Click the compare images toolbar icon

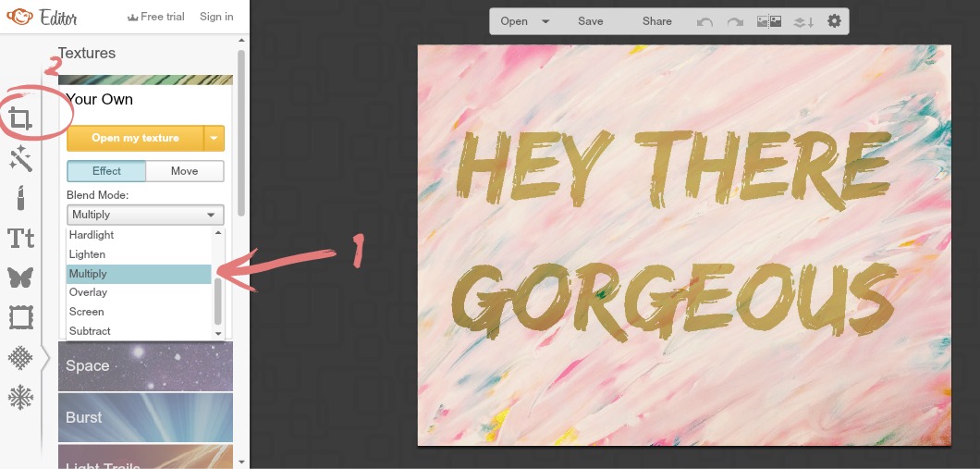click(x=769, y=21)
